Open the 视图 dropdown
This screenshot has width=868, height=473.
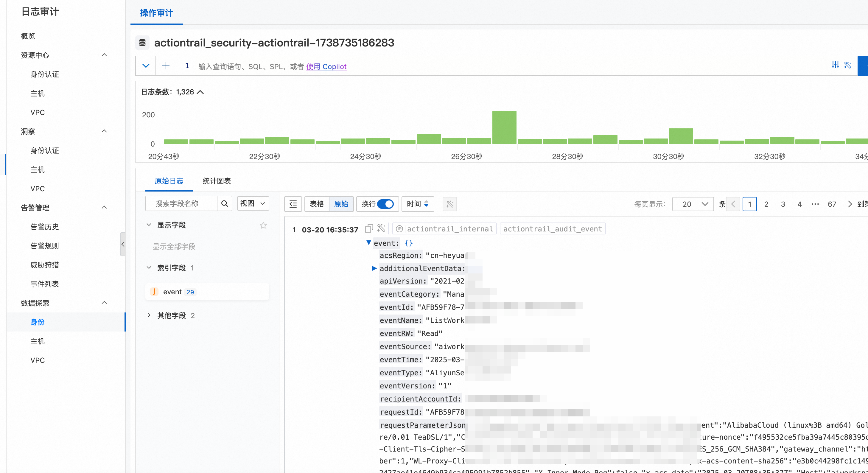click(x=253, y=203)
